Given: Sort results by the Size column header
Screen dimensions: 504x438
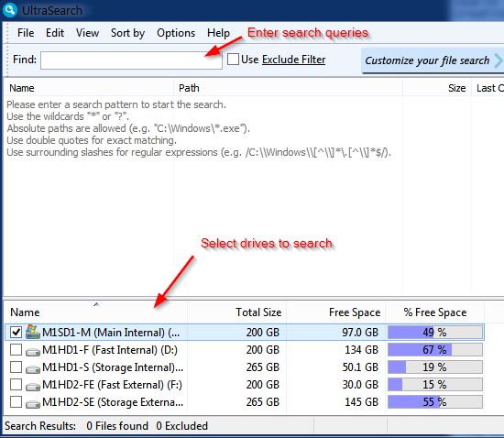Looking at the screenshot, I should tap(437, 88).
